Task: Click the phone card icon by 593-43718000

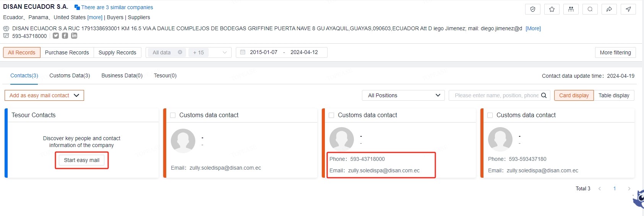Action: pyautogui.click(x=6, y=36)
